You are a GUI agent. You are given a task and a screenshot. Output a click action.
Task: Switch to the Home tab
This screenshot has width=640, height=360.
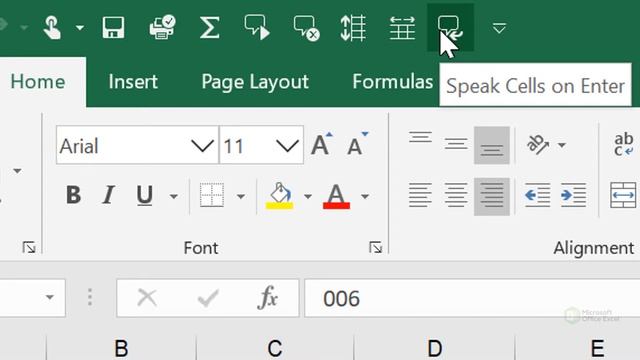click(38, 82)
